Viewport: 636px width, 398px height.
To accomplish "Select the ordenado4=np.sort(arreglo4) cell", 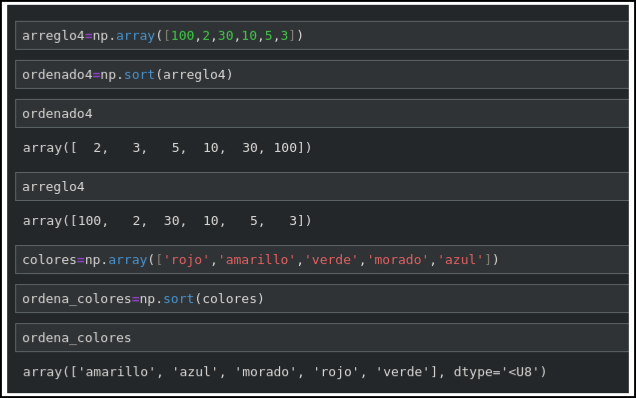I will tap(322, 75).
